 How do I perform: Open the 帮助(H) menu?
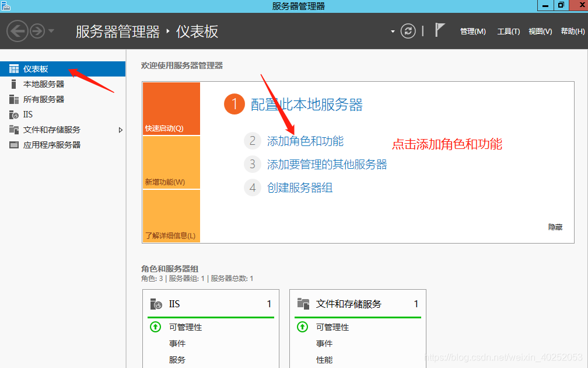(573, 32)
